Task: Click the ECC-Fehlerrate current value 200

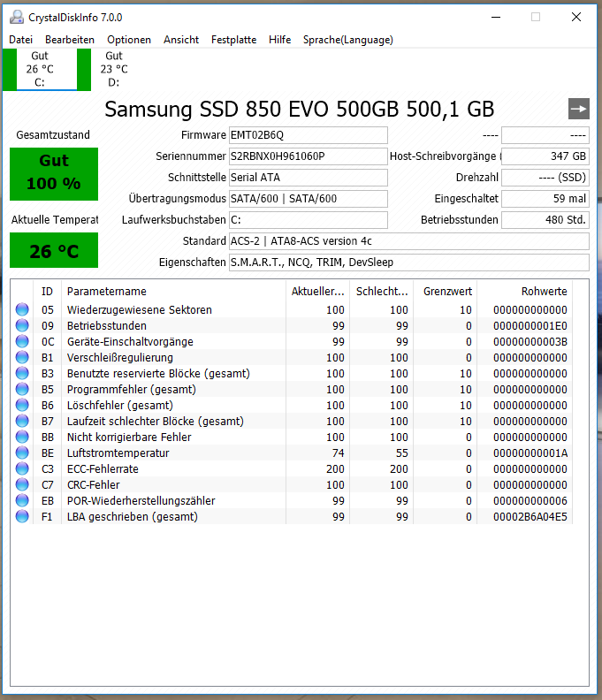Action: coord(335,469)
